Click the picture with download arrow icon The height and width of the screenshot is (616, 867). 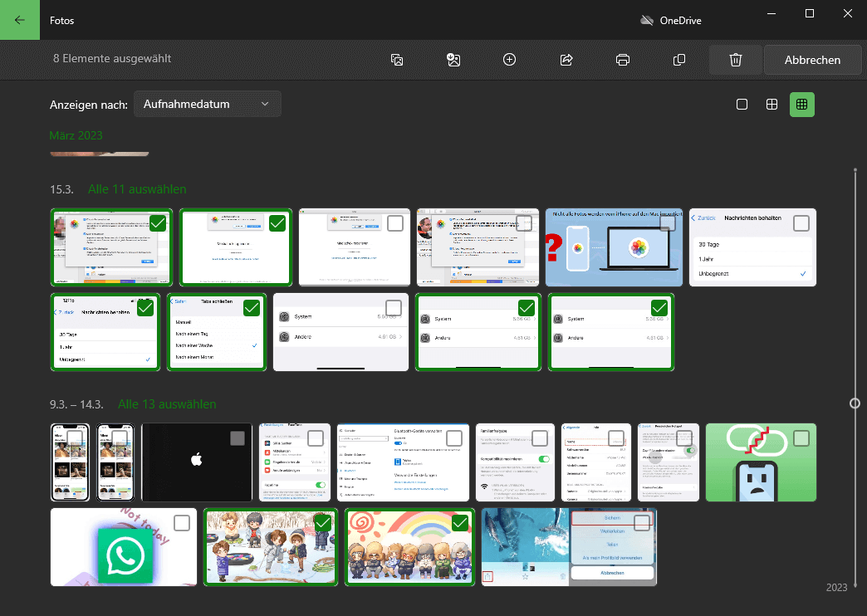pyautogui.click(x=453, y=60)
